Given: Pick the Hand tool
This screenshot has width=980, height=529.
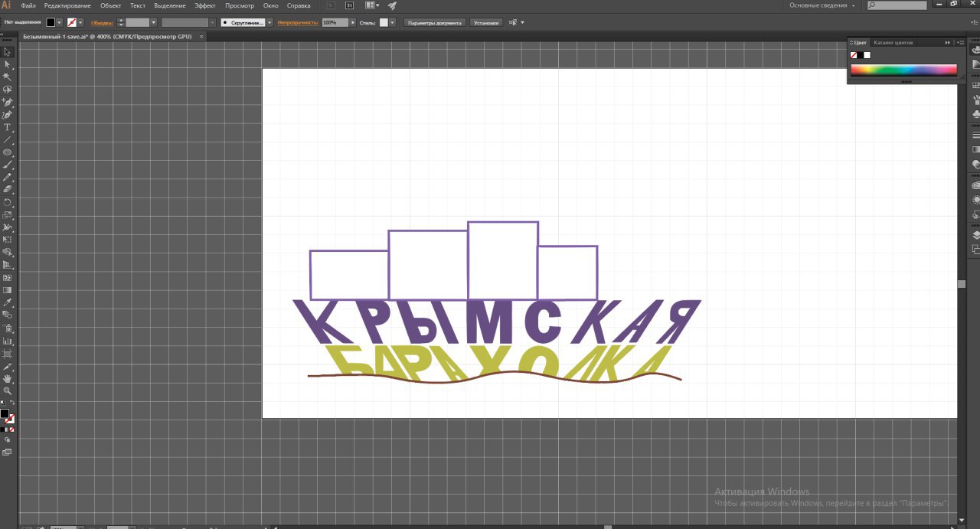Looking at the screenshot, I should (8, 378).
